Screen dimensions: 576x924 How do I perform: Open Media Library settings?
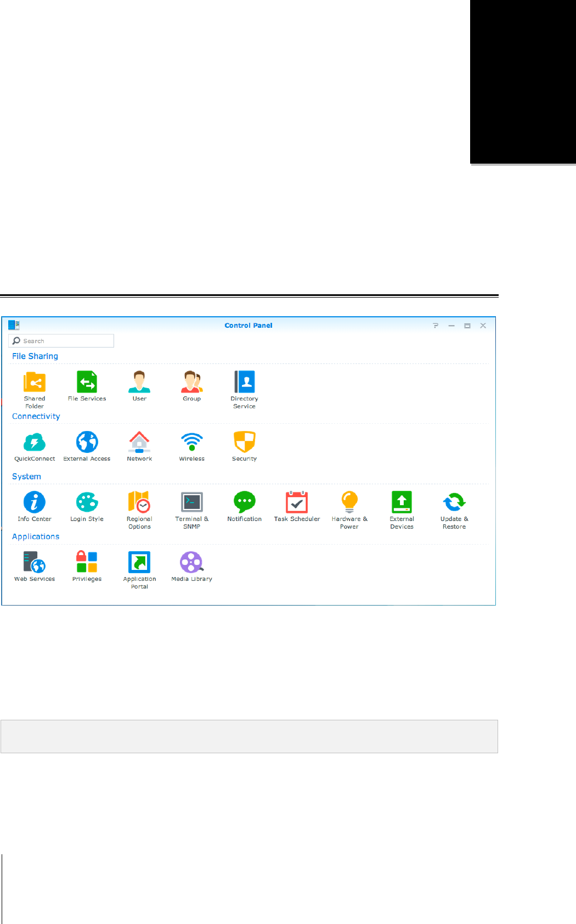(191, 563)
